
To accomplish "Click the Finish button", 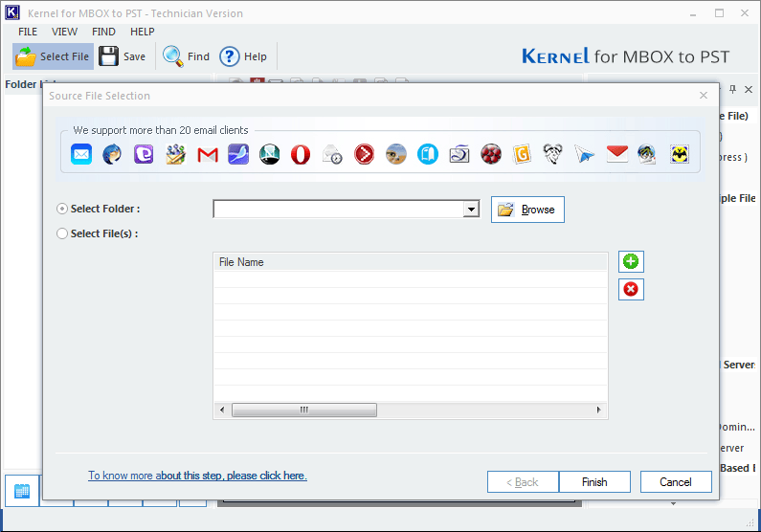I will (594, 482).
